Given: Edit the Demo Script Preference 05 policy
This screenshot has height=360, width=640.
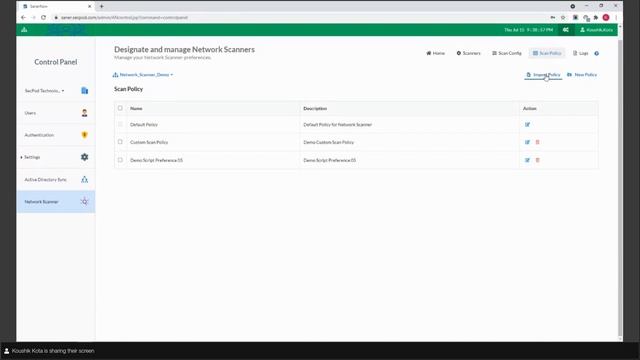Looking at the screenshot, I should [x=527, y=160].
